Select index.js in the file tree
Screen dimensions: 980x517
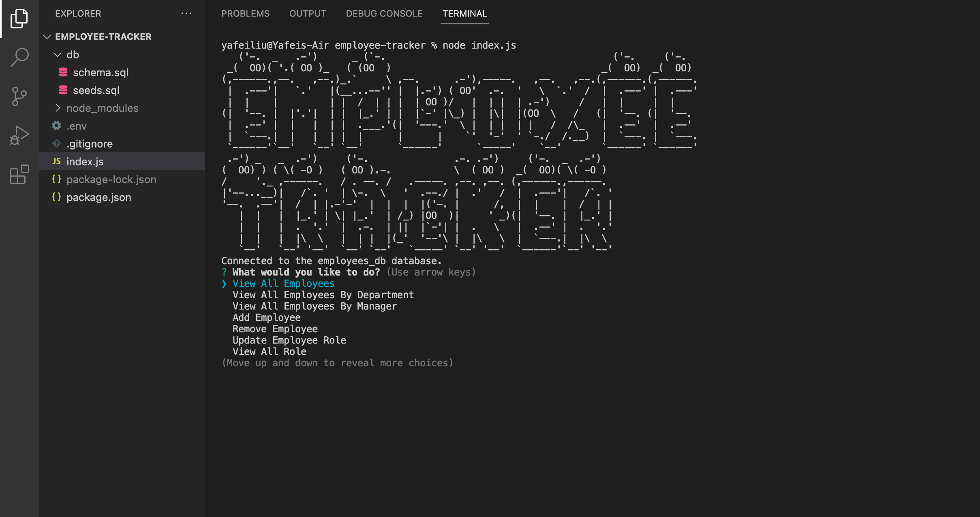(122, 162)
